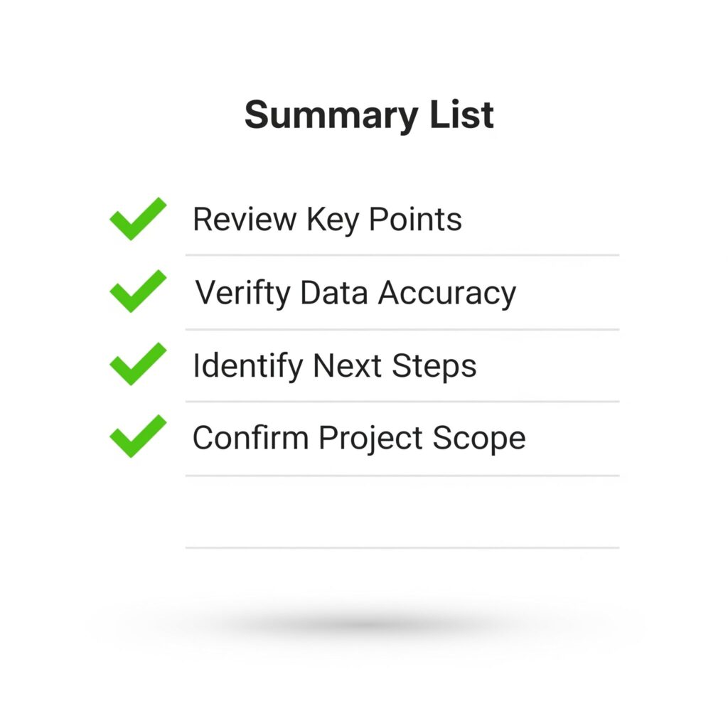Open the Verifty Data Accuracy list item
This screenshot has height=728, width=728.
tap(355, 294)
